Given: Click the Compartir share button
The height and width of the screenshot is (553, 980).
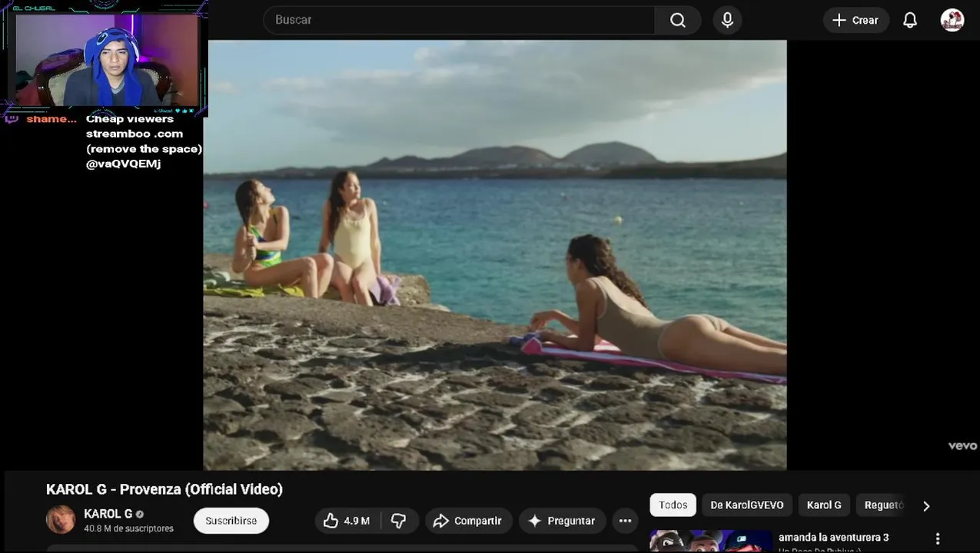Looking at the screenshot, I should click(x=467, y=521).
